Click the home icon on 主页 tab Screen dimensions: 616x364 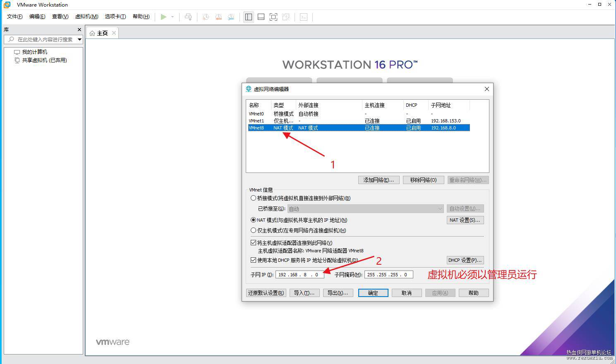click(x=92, y=33)
